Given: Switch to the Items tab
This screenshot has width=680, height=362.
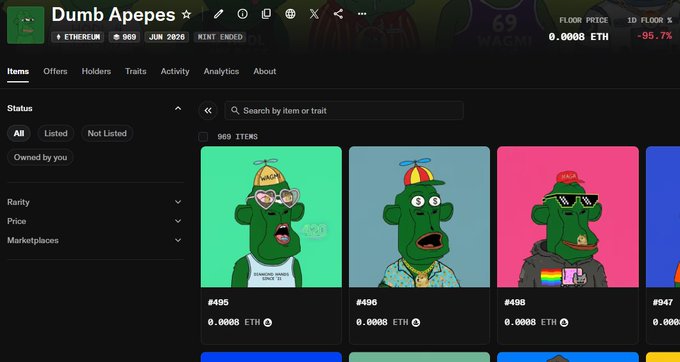Looking at the screenshot, I should (x=18, y=71).
